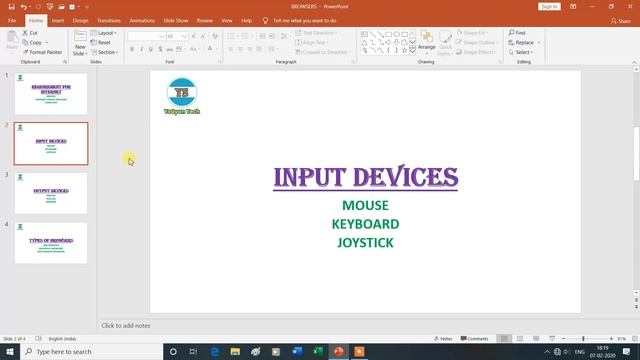Switch to the Insert tab
Screen dimensions: 640x360
click(58, 21)
